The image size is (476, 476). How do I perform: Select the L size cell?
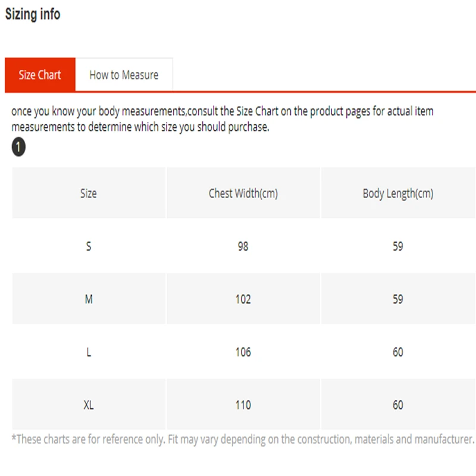click(x=89, y=352)
